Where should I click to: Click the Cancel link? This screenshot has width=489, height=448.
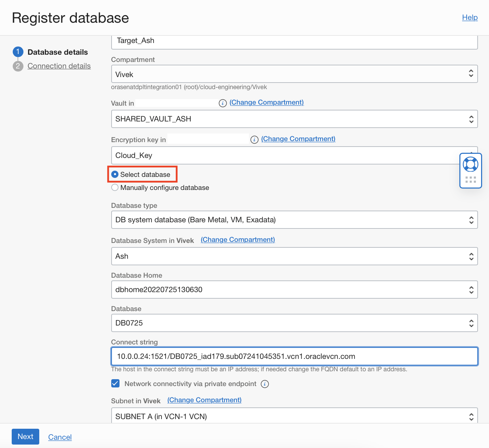pos(60,437)
